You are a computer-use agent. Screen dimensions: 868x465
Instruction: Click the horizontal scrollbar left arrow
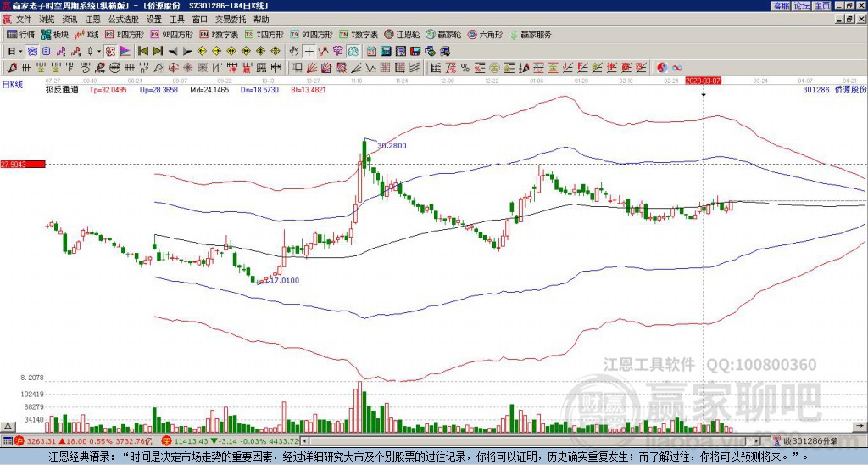(303, 442)
